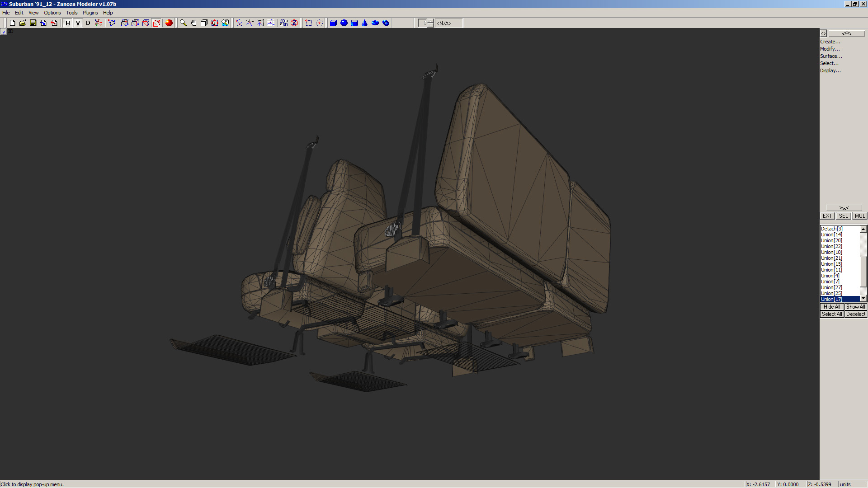This screenshot has height=488, width=868.
Task: Click the Import icon in toolbar
Action: (x=43, y=23)
